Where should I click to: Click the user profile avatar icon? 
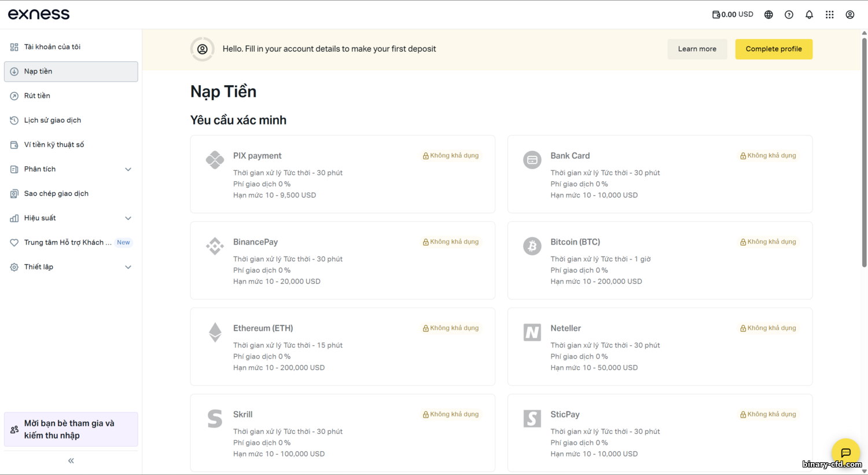click(849, 14)
